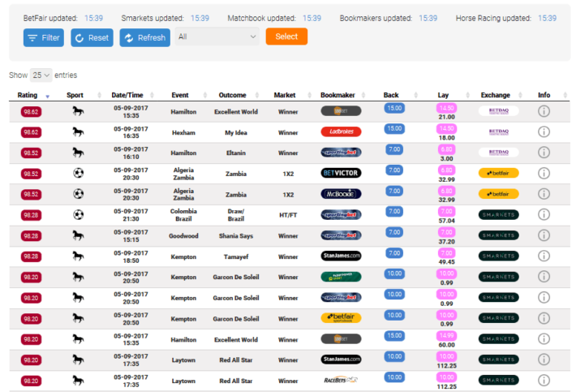Screen dimensions: 576x392
Task: Click the Betfair exchange logo in BetVictor row
Action: (x=498, y=173)
